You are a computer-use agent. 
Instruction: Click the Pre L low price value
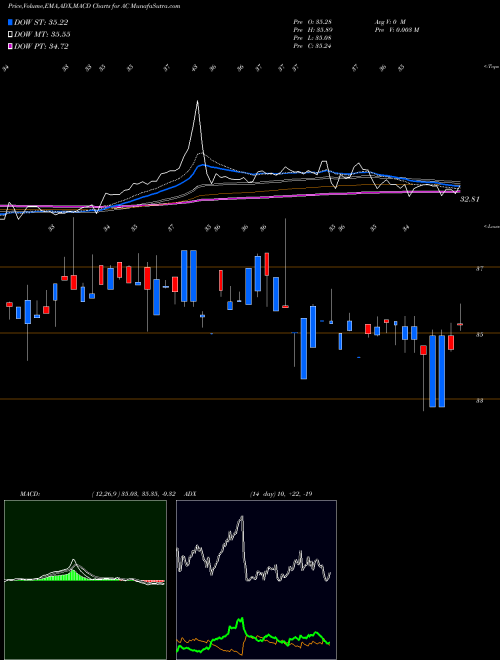pos(323,38)
